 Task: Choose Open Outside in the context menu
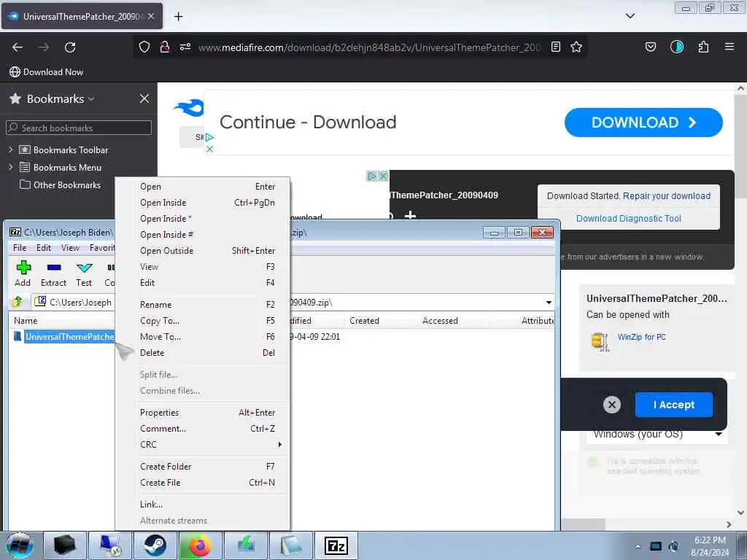(x=203, y=251)
